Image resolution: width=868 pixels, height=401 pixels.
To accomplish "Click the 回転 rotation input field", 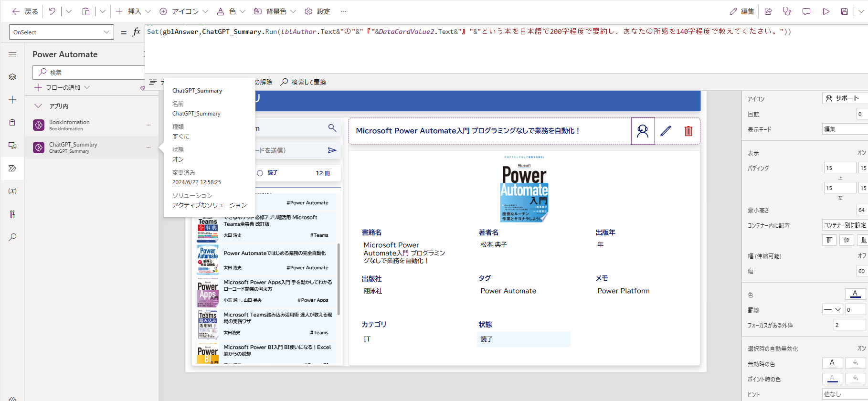I will point(862,114).
